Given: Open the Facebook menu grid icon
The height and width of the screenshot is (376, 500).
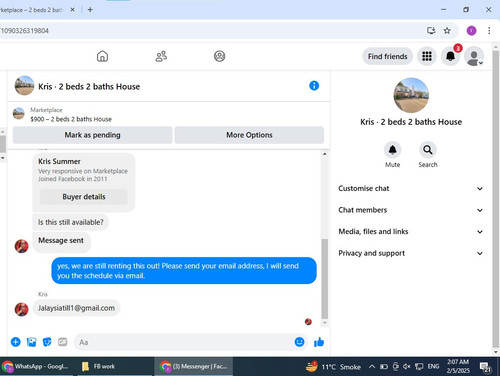Looking at the screenshot, I should point(427,56).
